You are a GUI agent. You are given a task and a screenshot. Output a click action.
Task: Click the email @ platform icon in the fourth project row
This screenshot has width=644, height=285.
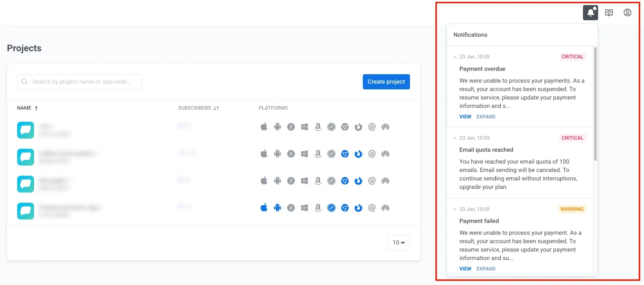click(372, 208)
